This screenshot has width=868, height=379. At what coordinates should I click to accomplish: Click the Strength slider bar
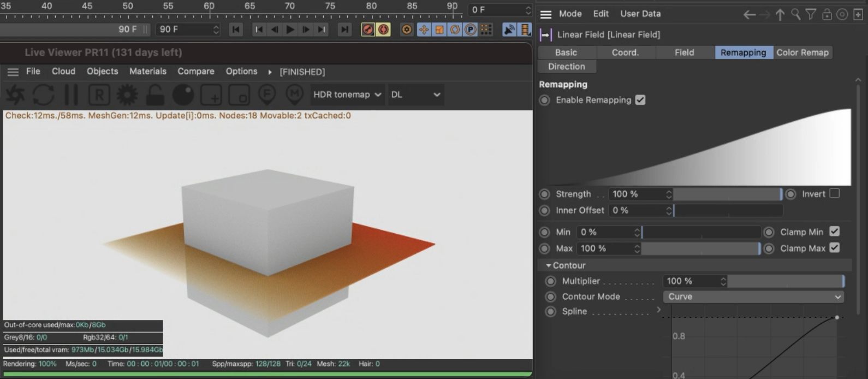[x=727, y=194]
